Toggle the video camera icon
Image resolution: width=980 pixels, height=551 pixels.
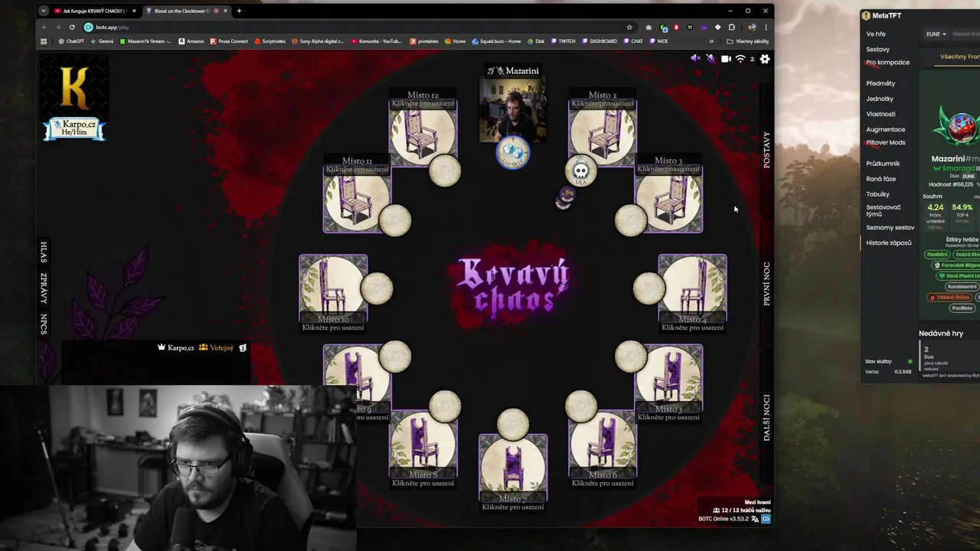click(x=726, y=59)
